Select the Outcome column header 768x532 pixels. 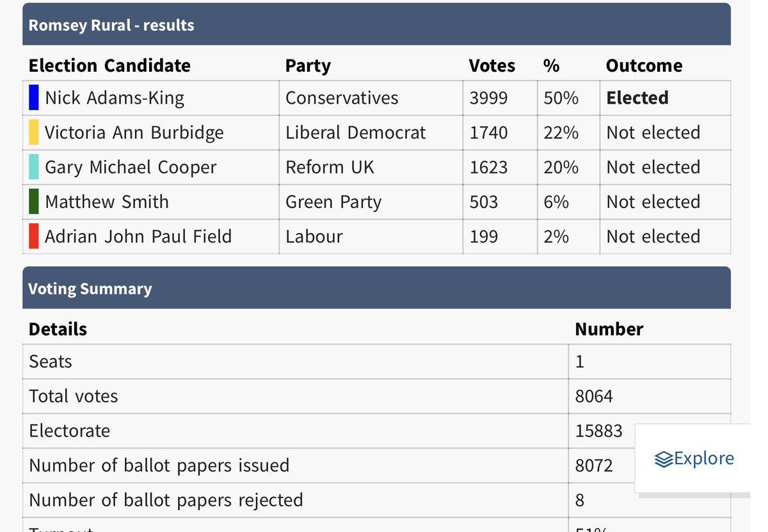click(x=644, y=66)
